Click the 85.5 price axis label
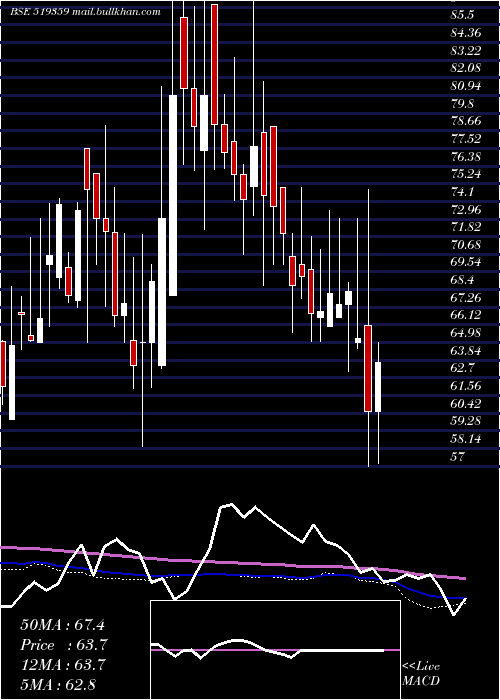Viewport: 500px width, 700px height. point(462,15)
